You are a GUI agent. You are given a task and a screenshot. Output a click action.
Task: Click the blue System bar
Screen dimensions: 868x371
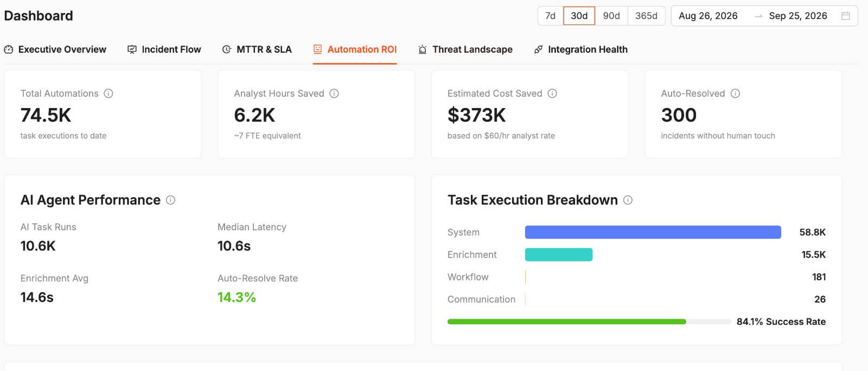tap(653, 232)
